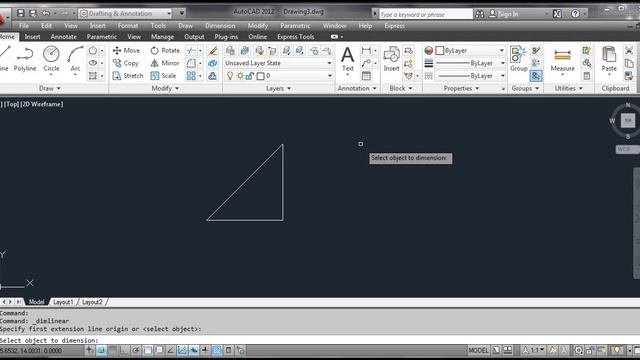Expand the Modify panel

coord(165,88)
